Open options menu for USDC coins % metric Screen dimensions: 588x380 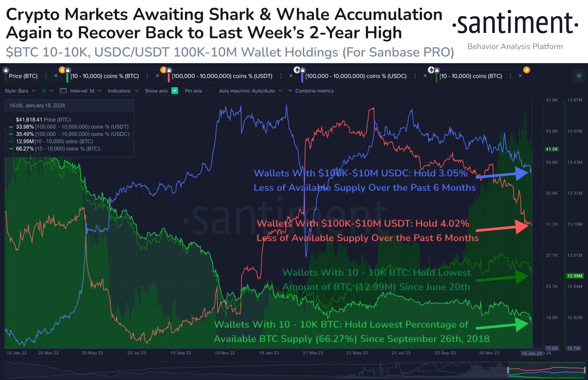[415, 76]
